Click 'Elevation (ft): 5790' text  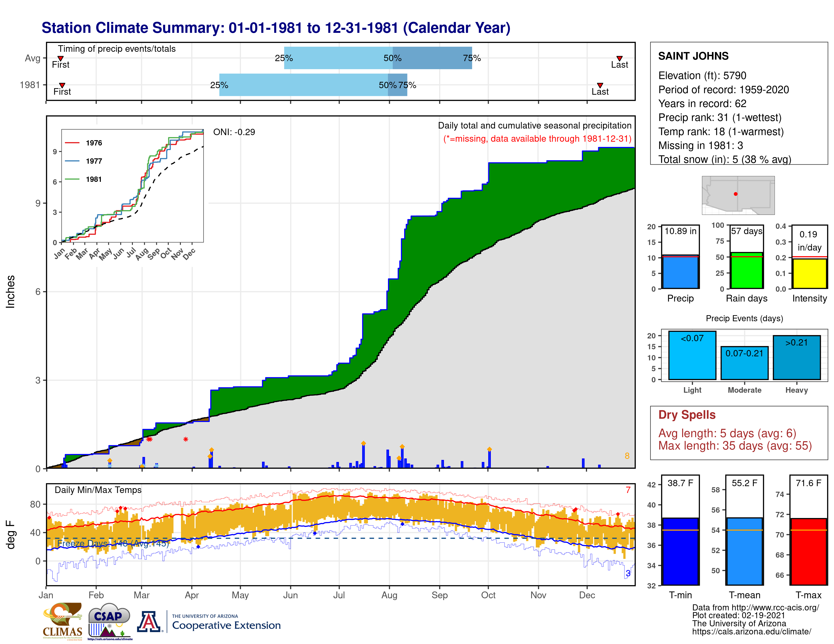click(702, 76)
